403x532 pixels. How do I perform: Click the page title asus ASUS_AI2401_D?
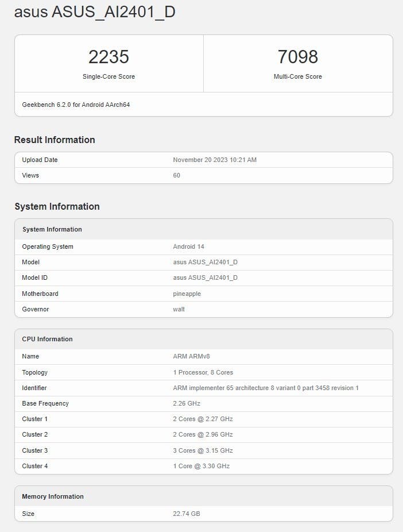(95, 13)
